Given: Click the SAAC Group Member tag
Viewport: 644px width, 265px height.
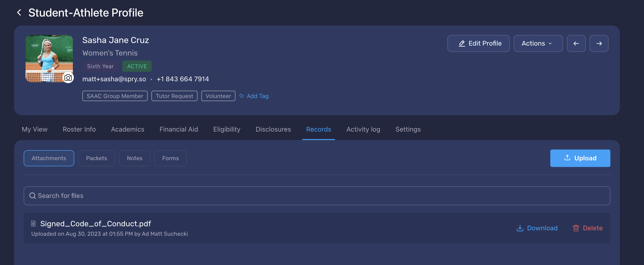Looking at the screenshot, I should pos(115,96).
